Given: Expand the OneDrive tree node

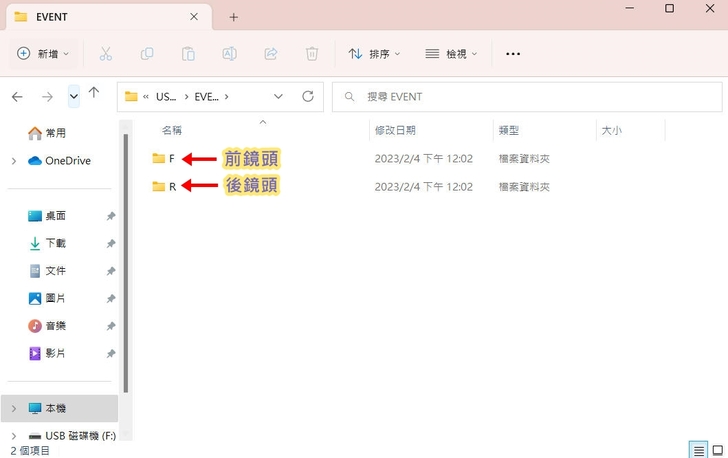Looking at the screenshot, I should 14,161.
